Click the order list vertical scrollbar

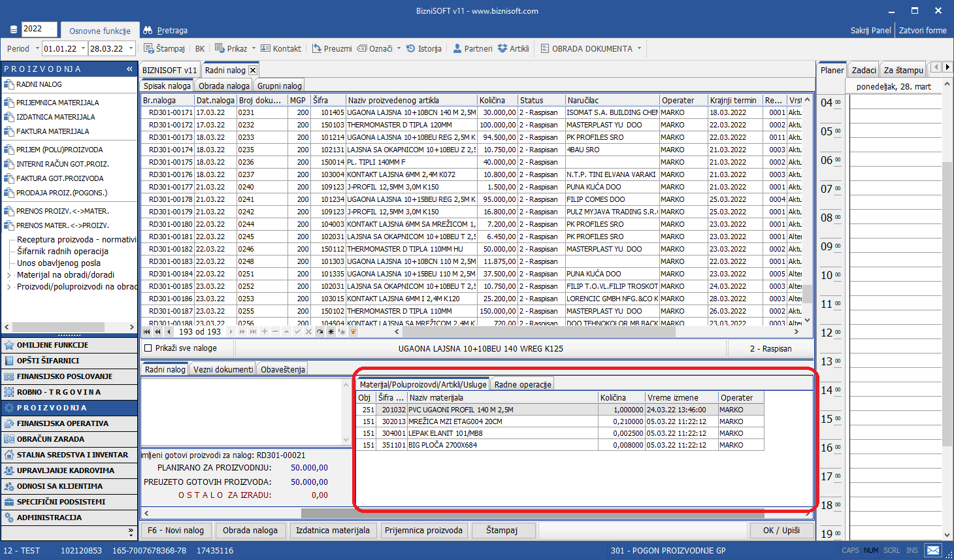coord(808,209)
